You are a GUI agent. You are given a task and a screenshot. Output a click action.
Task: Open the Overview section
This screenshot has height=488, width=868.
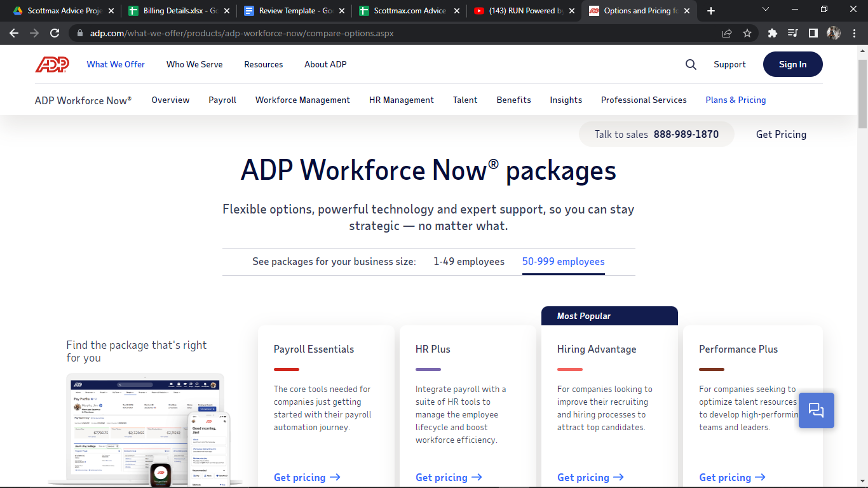click(170, 100)
